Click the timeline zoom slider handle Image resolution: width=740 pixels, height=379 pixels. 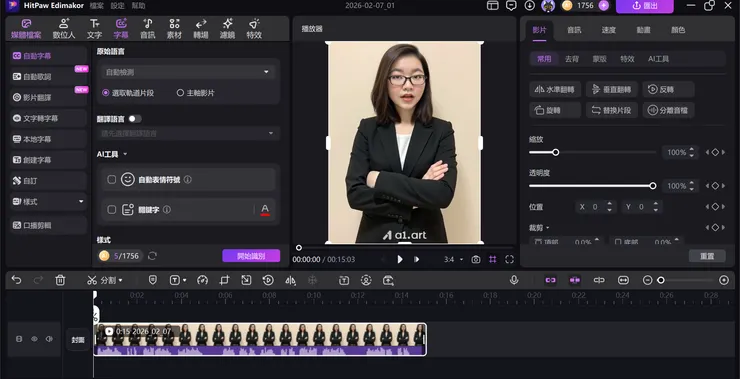[661, 280]
